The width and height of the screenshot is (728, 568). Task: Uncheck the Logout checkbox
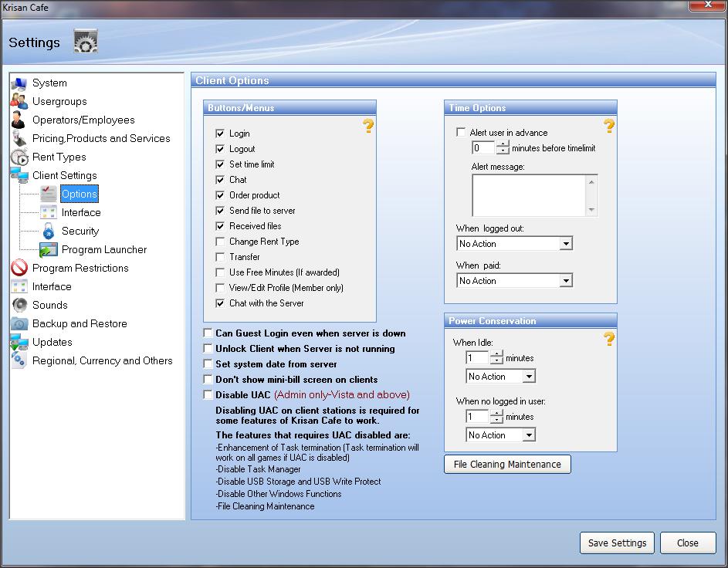point(220,149)
